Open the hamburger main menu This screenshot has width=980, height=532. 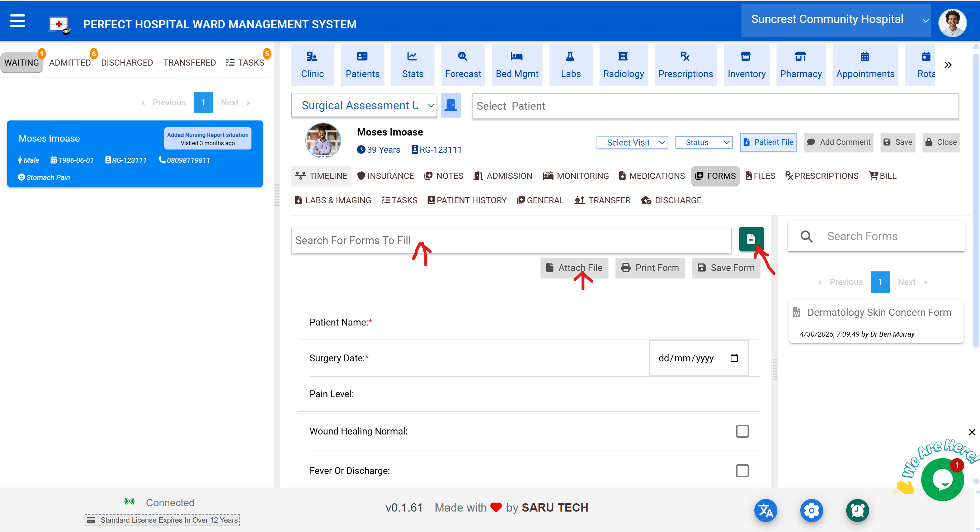tap(18, 21)
